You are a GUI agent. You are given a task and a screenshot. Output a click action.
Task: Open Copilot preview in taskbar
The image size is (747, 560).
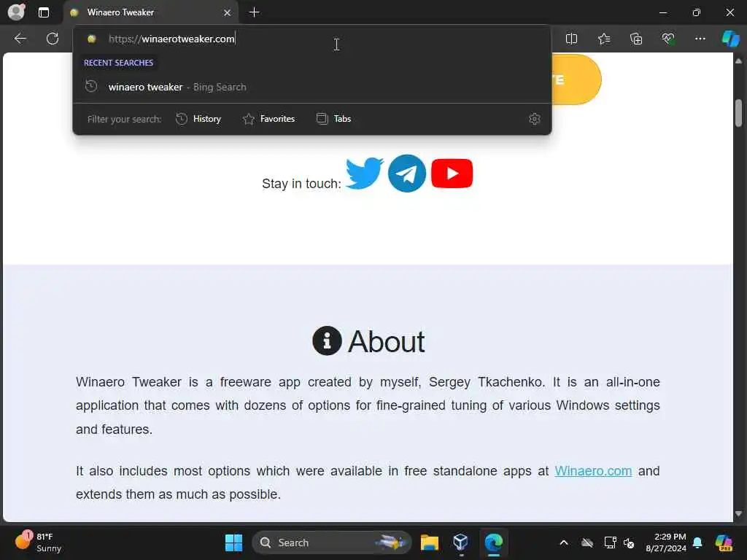pos(724,542)
